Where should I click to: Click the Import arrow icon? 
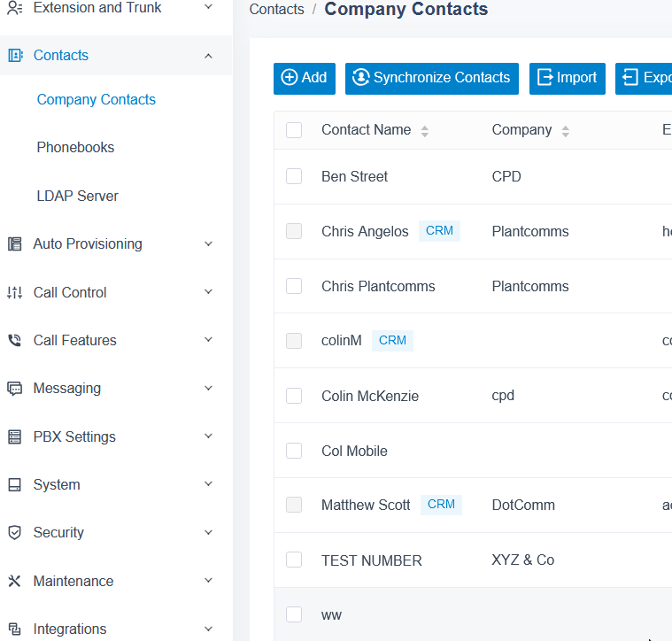(545, 78)
